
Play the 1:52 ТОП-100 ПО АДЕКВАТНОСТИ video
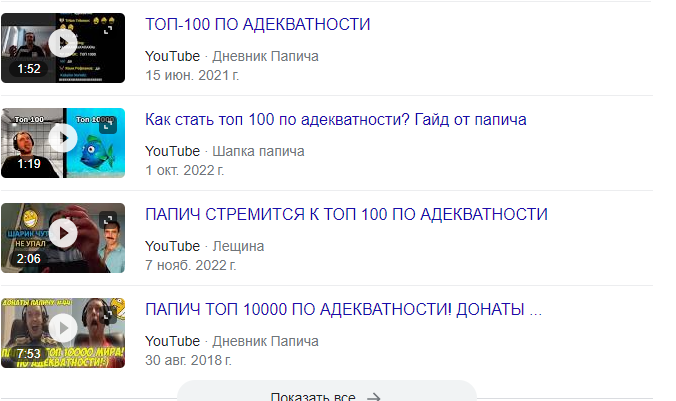63,43
